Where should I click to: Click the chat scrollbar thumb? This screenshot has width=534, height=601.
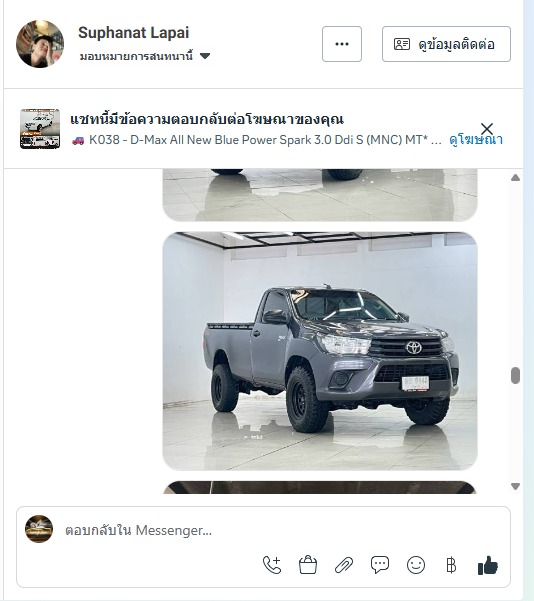(516, 375)
